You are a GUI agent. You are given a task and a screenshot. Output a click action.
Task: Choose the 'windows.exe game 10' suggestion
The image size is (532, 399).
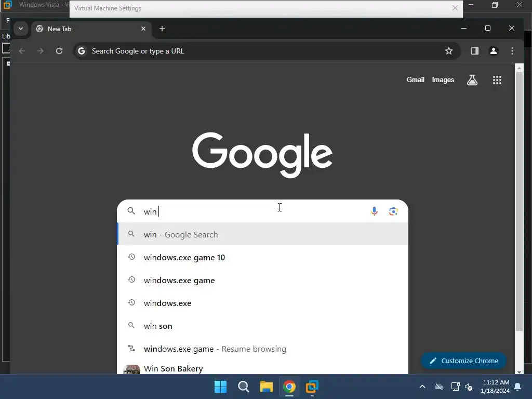(262, 257)
